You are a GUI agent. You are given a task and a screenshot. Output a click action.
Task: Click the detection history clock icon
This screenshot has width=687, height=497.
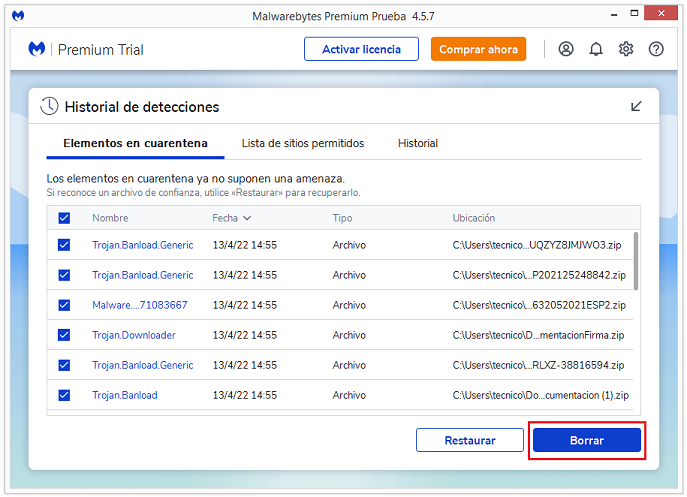(50, 106)
